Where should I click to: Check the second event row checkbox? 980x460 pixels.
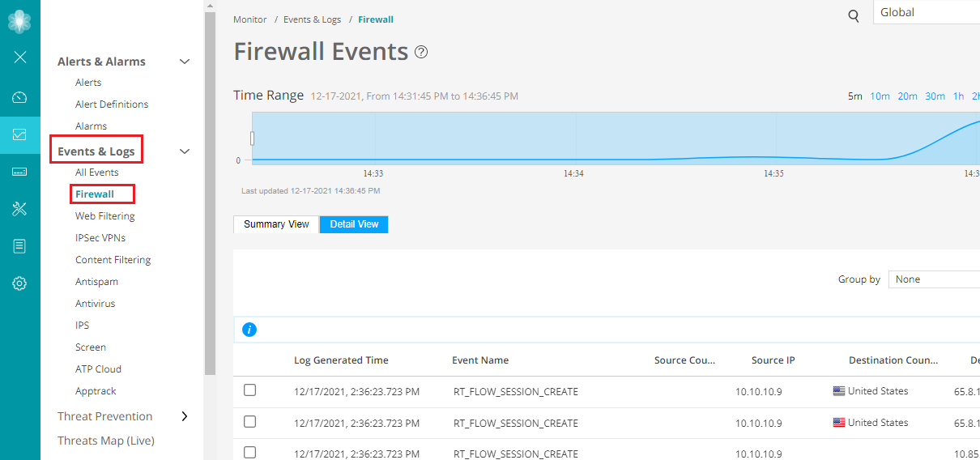249,422
